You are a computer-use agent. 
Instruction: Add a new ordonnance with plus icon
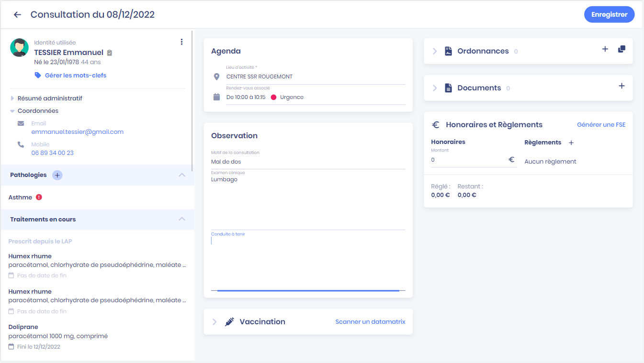605,49
